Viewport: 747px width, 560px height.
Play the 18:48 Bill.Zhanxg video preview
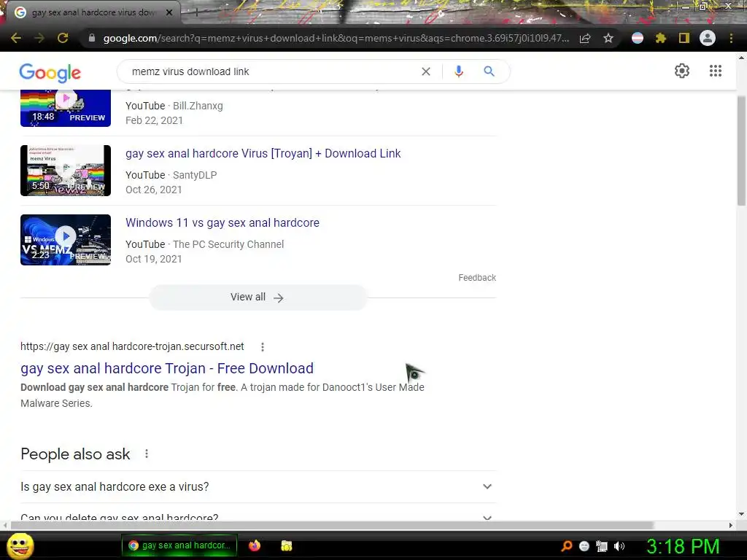point(66,108)
